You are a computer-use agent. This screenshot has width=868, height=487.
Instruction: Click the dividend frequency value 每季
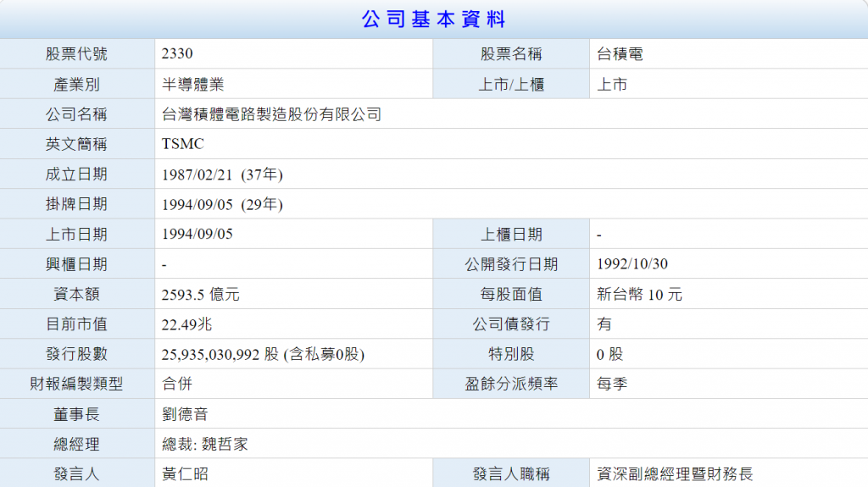click(x=612, y=384)
